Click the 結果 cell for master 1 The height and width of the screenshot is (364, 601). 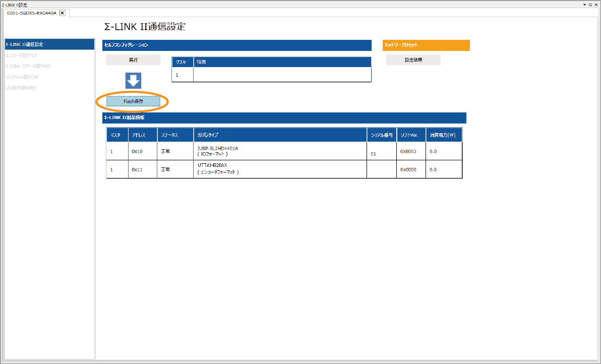pos(282,75)
